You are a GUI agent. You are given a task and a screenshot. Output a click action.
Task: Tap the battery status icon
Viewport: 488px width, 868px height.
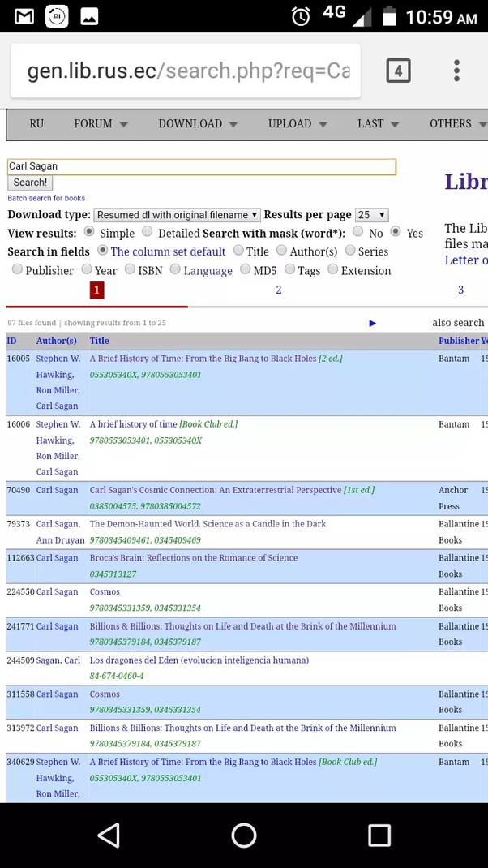(x=390, y=16)
